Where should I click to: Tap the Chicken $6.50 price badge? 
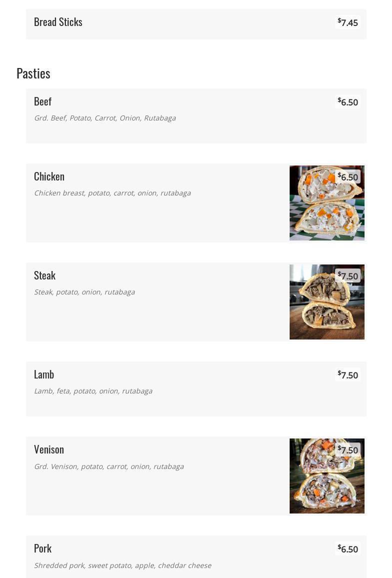[x=348, y=177]
